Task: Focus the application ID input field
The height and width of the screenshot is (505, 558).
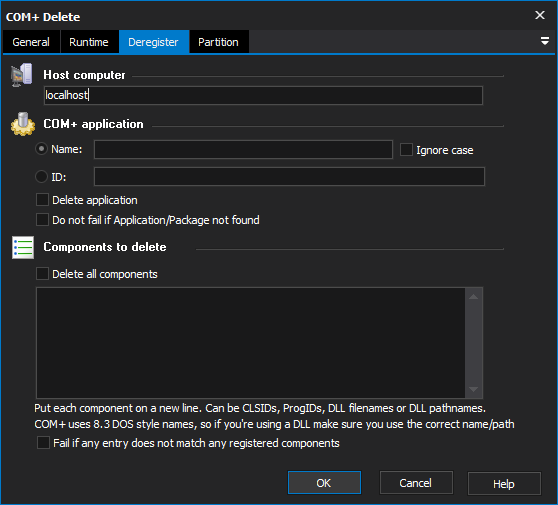Action: click(x=289, y=177)
